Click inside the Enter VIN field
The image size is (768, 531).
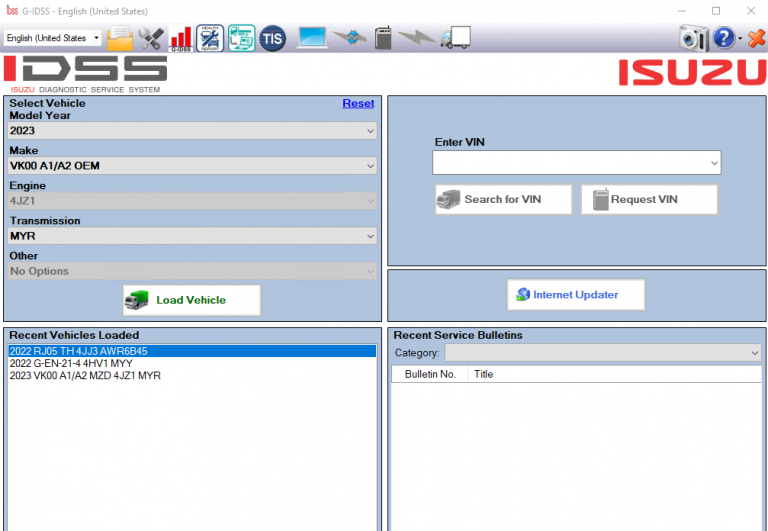pos(576,163)
